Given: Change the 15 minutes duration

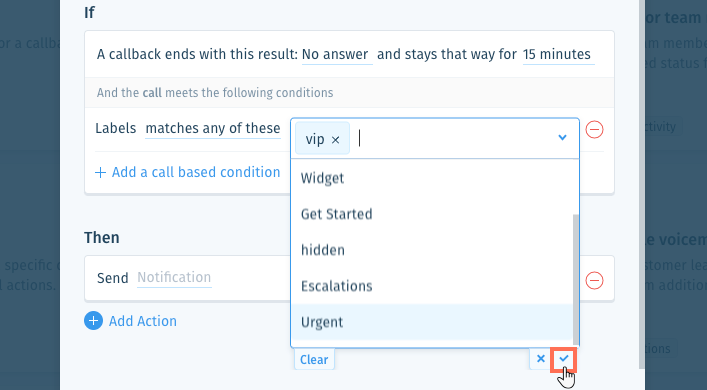Looking at the screenshot, I should [558, 55].
